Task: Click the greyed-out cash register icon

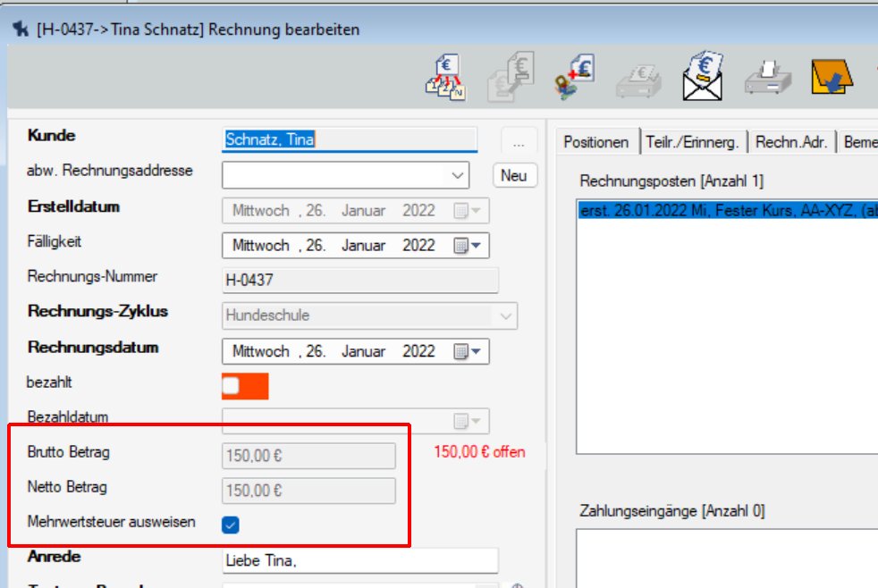Action: coord(638,80)
